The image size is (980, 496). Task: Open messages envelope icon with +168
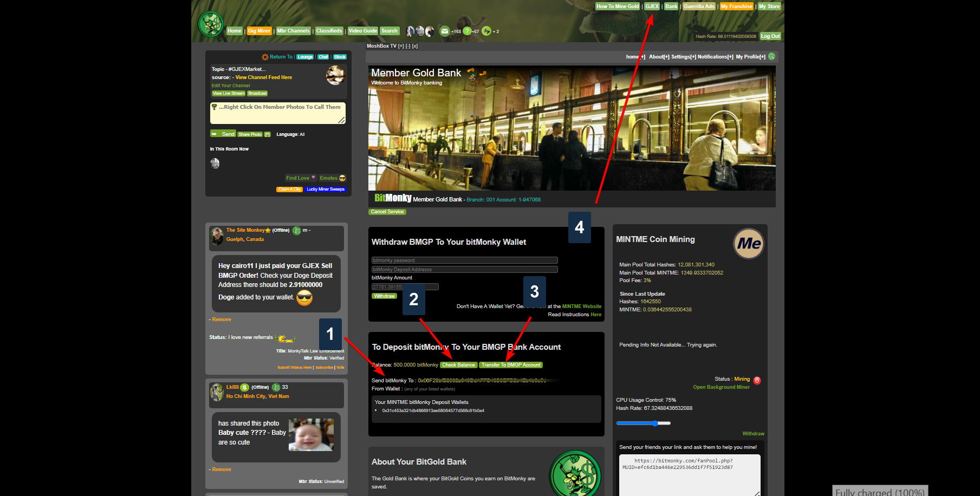445,31
